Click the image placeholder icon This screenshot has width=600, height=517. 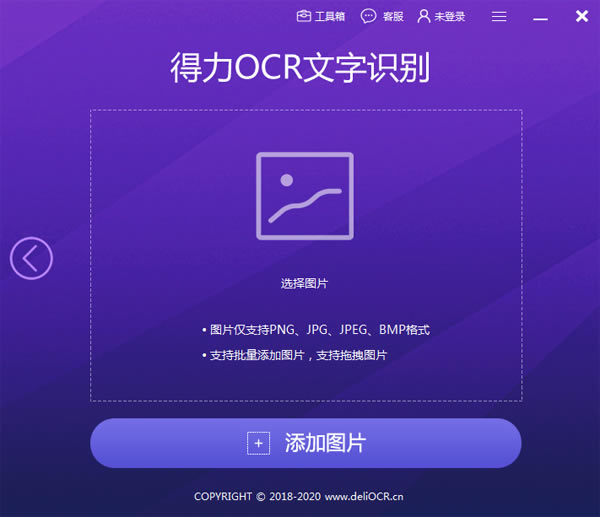(305, 196)
